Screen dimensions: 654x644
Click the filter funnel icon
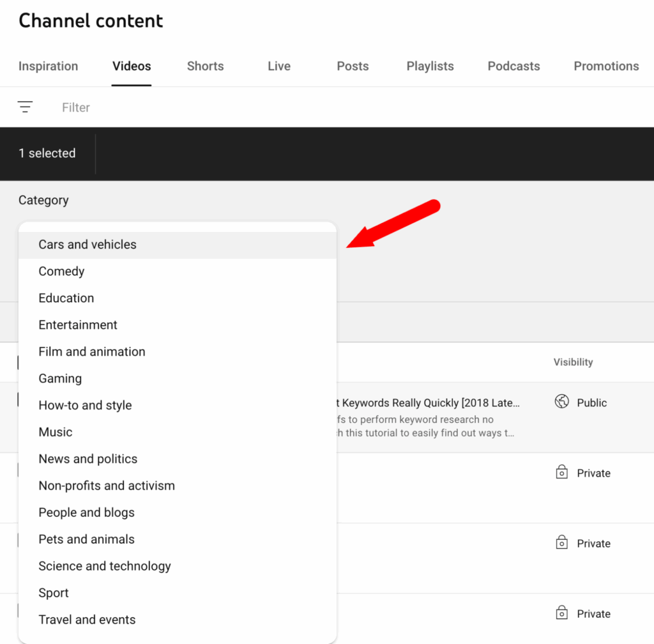[x=25, y=107]
